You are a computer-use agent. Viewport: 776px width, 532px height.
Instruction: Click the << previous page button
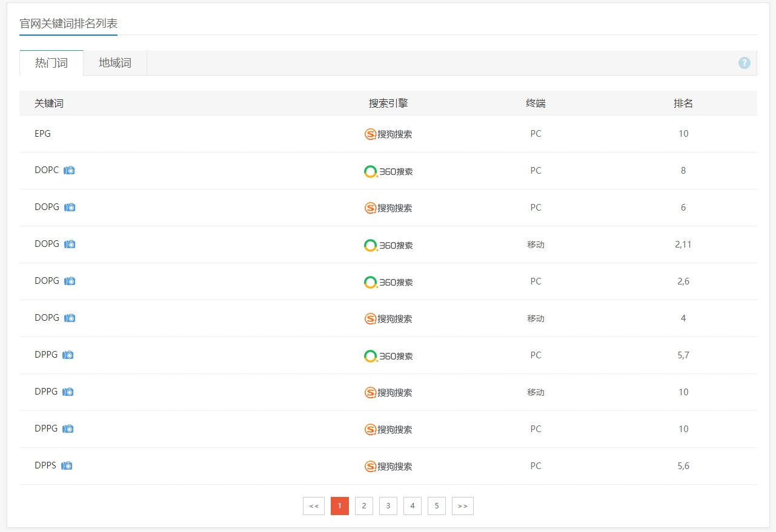pyautogui.click(x=313, y=506)
